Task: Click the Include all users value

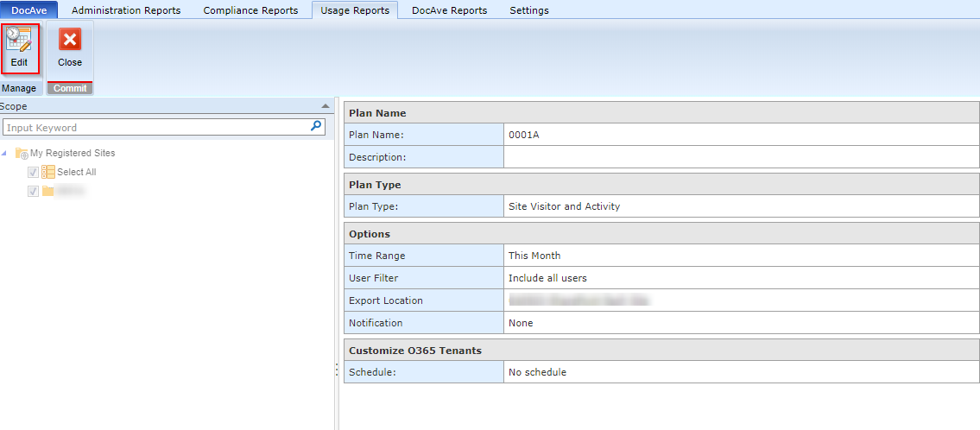Action: tap(547, 278)
